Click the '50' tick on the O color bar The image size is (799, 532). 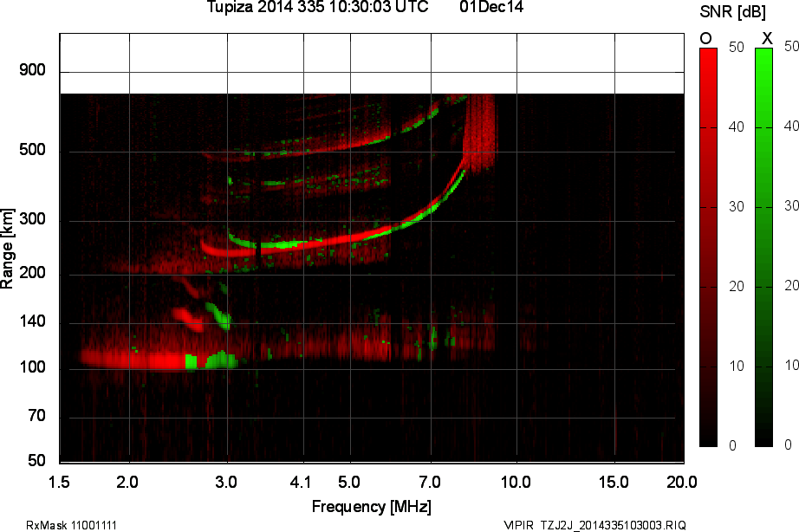[737, 47]
